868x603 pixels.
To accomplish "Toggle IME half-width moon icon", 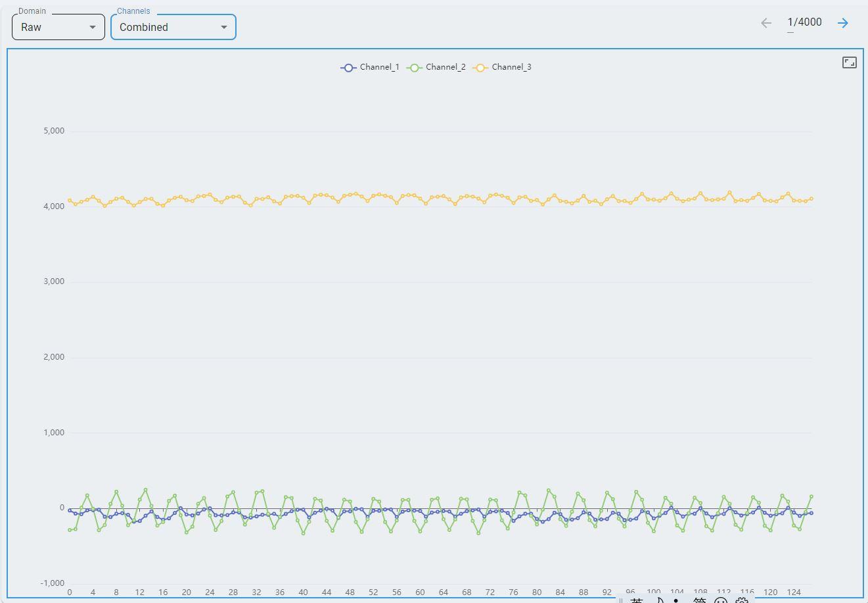I will pos(658,600).
